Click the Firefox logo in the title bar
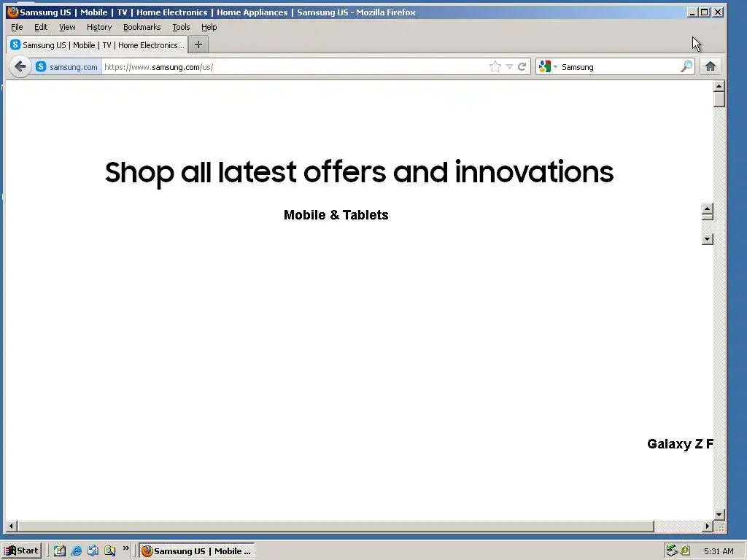This screenshot has height=560, width=747. click(13, 12)
